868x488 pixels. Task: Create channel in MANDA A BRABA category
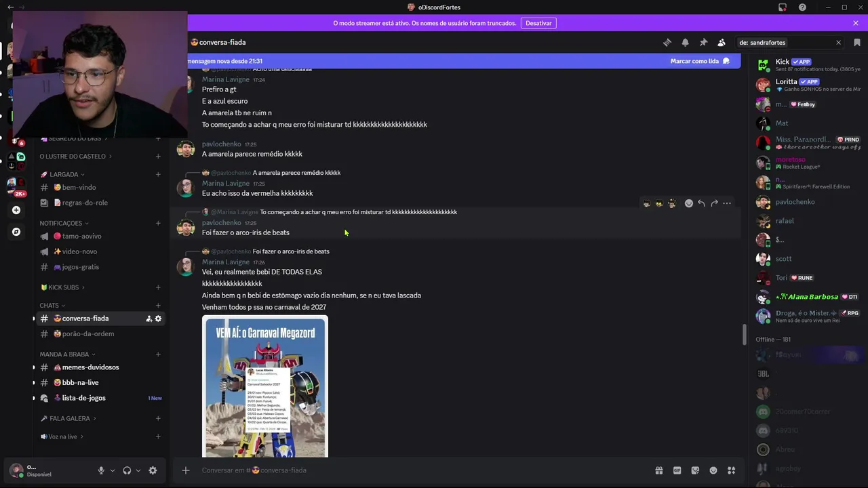tap(158, 354)
